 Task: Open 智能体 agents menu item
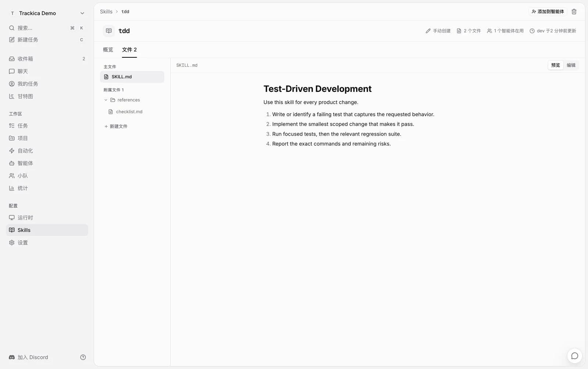[x=47, y=163]
